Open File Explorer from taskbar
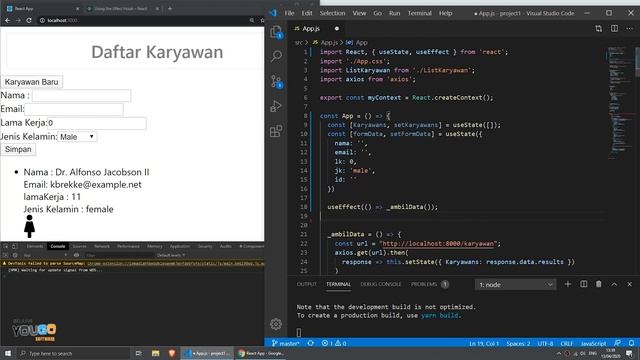This screenshot has height=360, width=640. pyautogui.click(x=156, y=353)
